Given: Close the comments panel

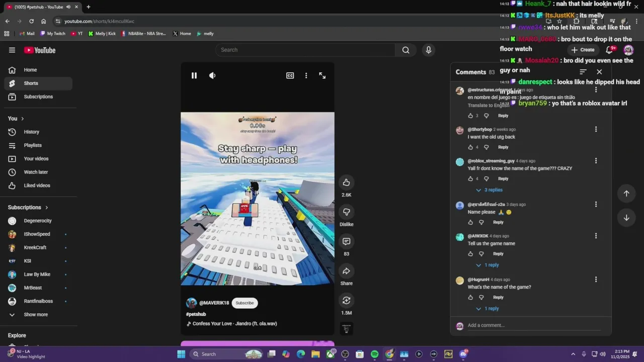Looking at the screenshot, I should point(599,72).
